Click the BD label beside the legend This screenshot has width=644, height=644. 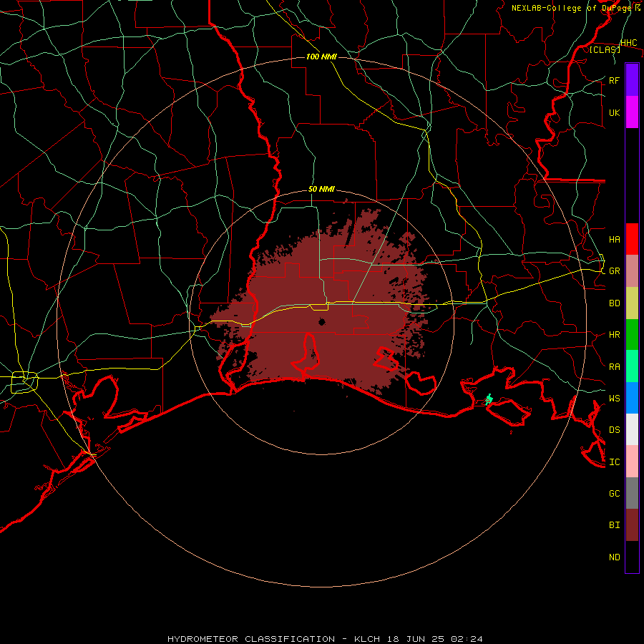click(614, 303)
